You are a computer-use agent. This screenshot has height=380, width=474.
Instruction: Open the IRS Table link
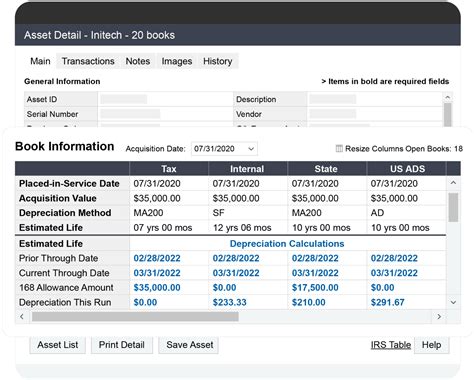[x=391, y=345]
